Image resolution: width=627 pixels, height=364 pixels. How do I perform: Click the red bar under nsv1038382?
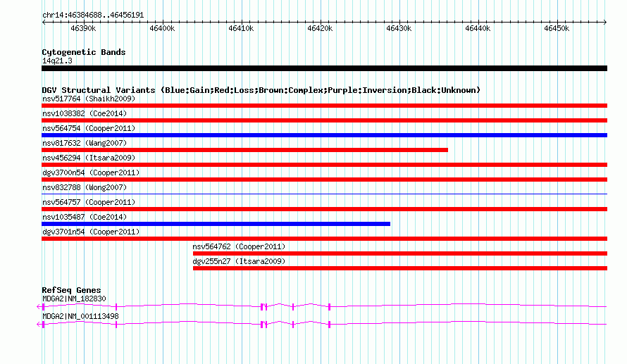click(324, 120)
